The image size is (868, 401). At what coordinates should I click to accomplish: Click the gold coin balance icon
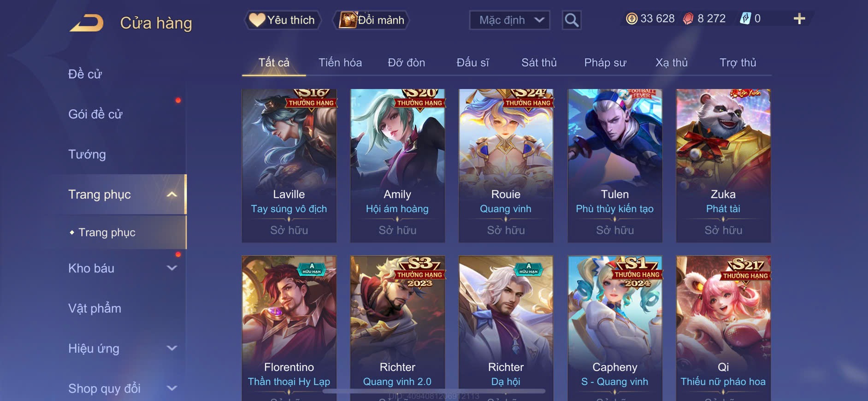pos(632,18)
